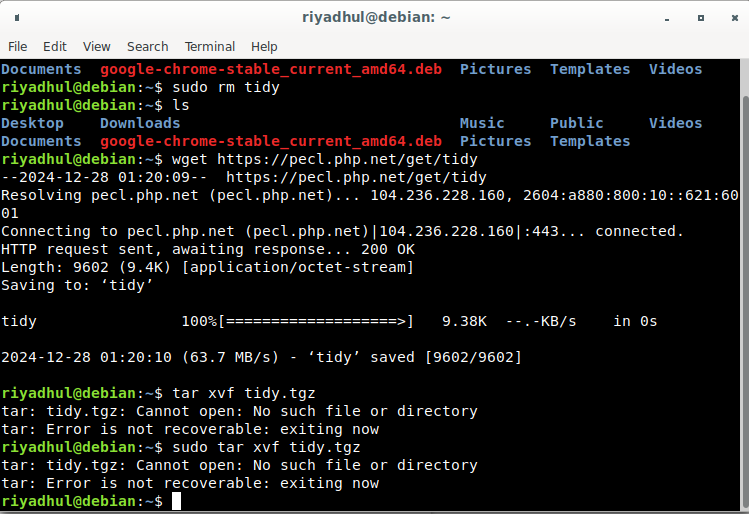749x514 pixels.
Task: Click "Saving to: 'tidy'" line
Action: pyautogui.click(x=77, y=285)
